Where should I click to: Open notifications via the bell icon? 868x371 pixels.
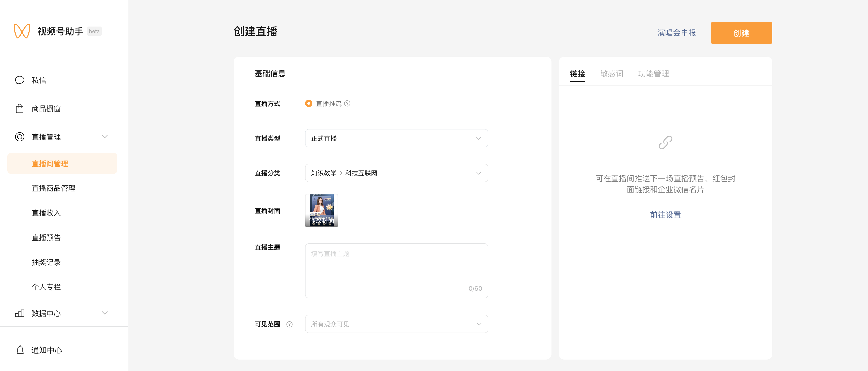(x=20, y=350)
